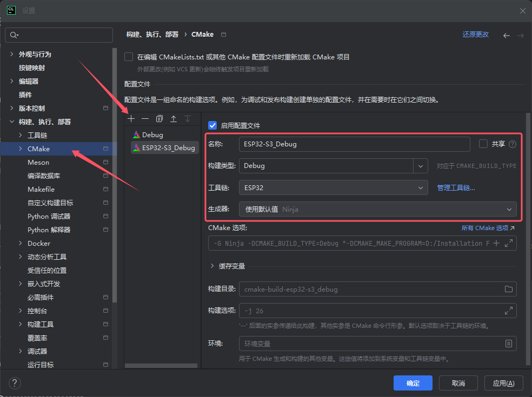The height and width of the screenshot is (397, 532).
Task: Click the project icon beside Python 调试器
Action: click(x=105, y=216)
